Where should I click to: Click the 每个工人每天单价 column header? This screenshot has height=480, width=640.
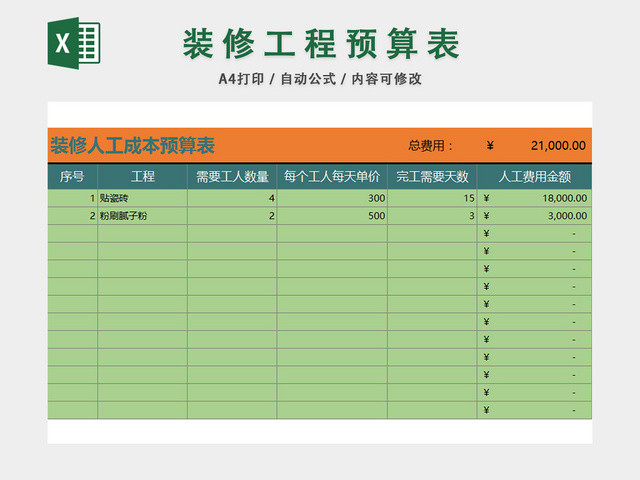[332, 177]
